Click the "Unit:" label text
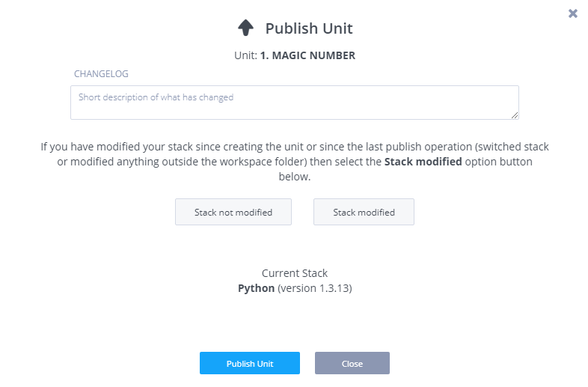The image size is (588, 387). [x=245, y=55]
